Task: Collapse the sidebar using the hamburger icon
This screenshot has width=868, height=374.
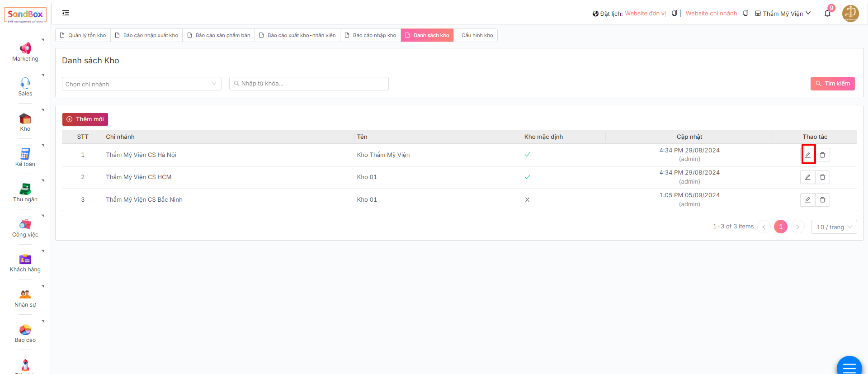Action: (x=66, y=14)
